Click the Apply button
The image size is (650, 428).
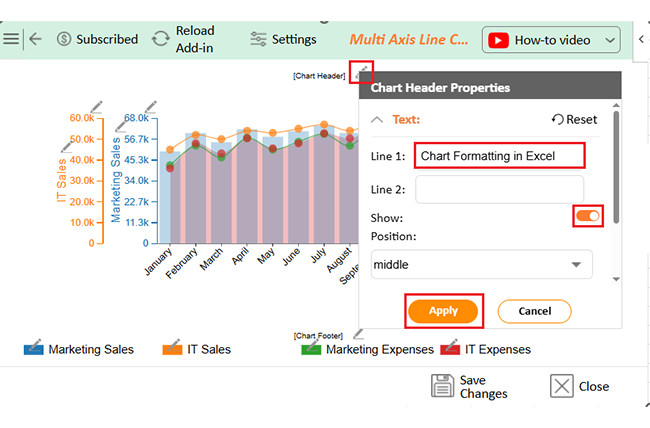click(x=443, y=311)
